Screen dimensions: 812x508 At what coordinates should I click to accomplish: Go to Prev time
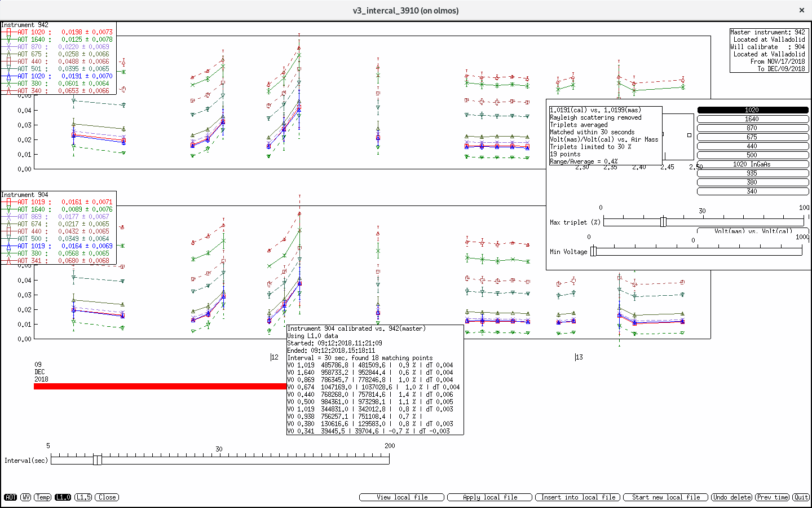[x=773, y=497]
